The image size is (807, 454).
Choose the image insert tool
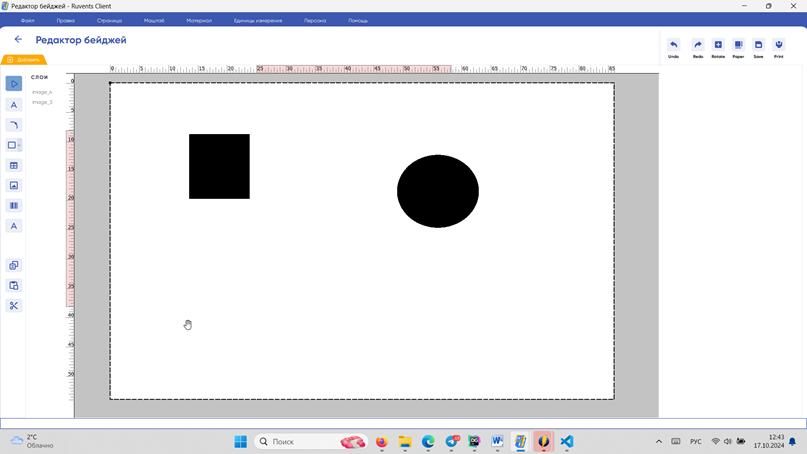click(x=14, y=186)
